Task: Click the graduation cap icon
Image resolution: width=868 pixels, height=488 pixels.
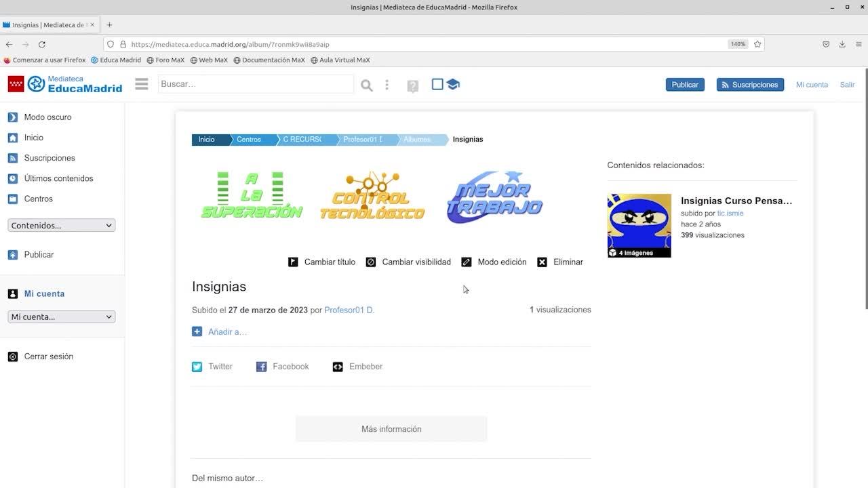Action: tap(453, 84)
